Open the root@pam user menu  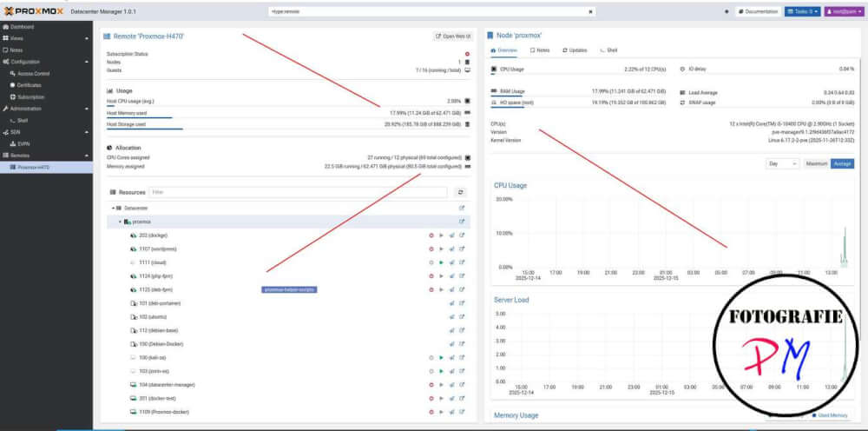click(844, 11)
